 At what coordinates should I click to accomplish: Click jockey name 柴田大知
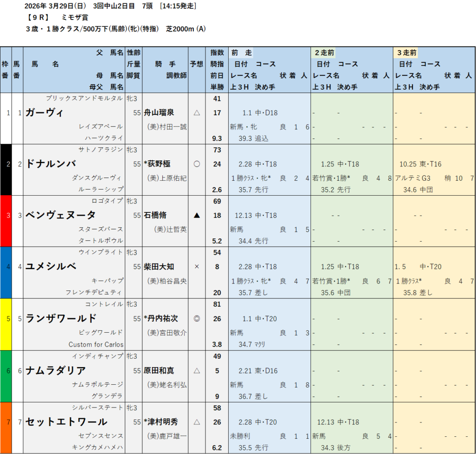coord(159,267)
